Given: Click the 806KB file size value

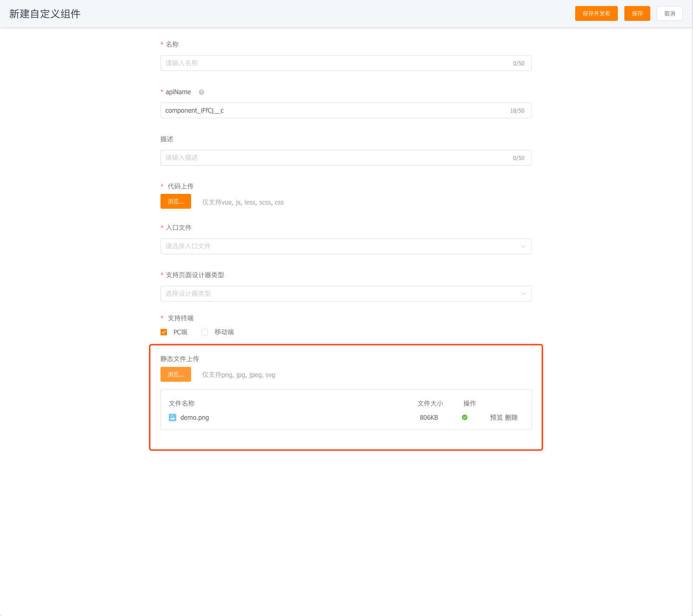Looking at the screenshot, I should [429, 417].
